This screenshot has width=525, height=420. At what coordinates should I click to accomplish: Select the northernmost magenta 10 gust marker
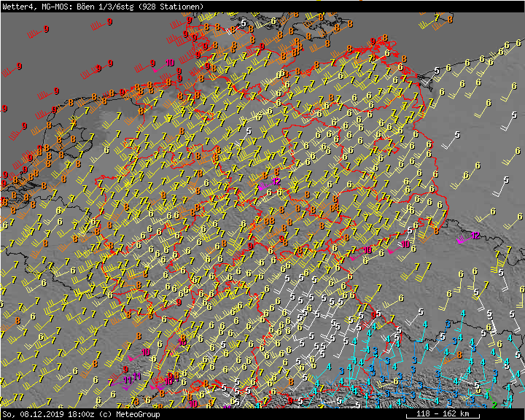pos(170,63)
